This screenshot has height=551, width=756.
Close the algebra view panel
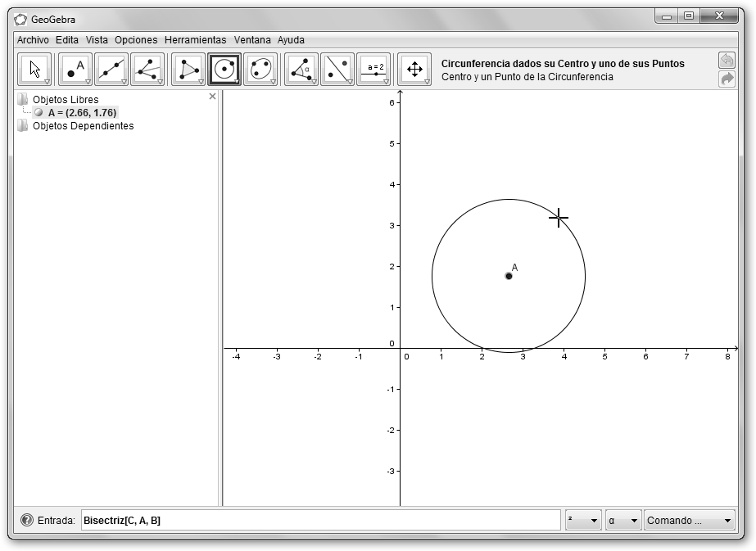pyautogui.click(x=213, y=97)
